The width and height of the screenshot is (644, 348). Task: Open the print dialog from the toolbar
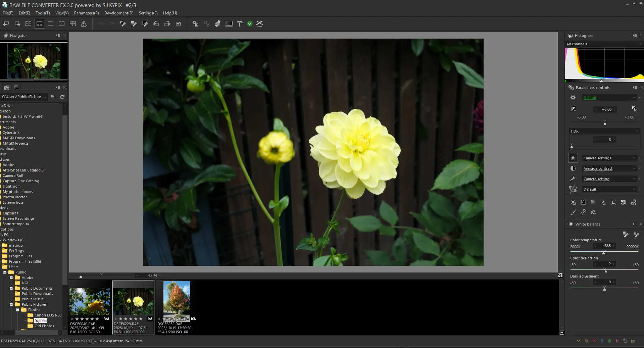(x=217, y=24)
